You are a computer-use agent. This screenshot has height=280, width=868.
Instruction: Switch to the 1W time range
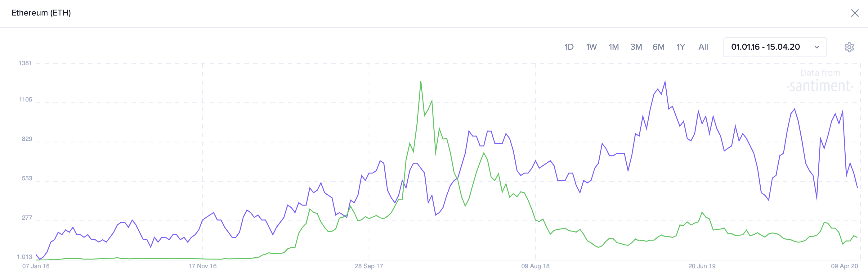point(591,47)
